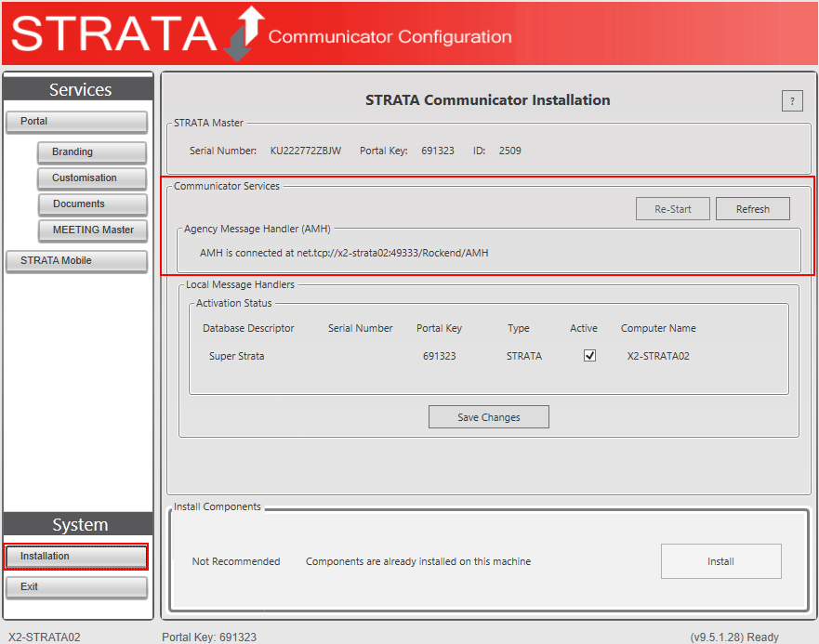Open the Portal services section
Viewport: 819px width, 644px height.
[76, 122]
